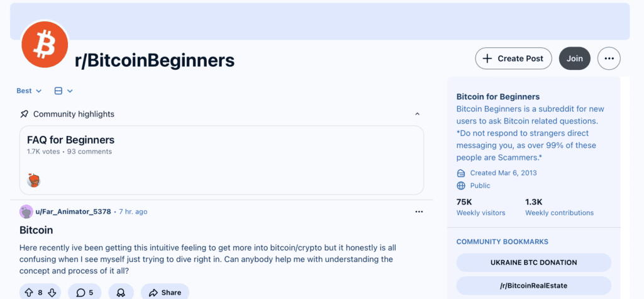Downvote the Bitcoin post
The width and height of the screenshot is (644, 299).
point(52,292)
